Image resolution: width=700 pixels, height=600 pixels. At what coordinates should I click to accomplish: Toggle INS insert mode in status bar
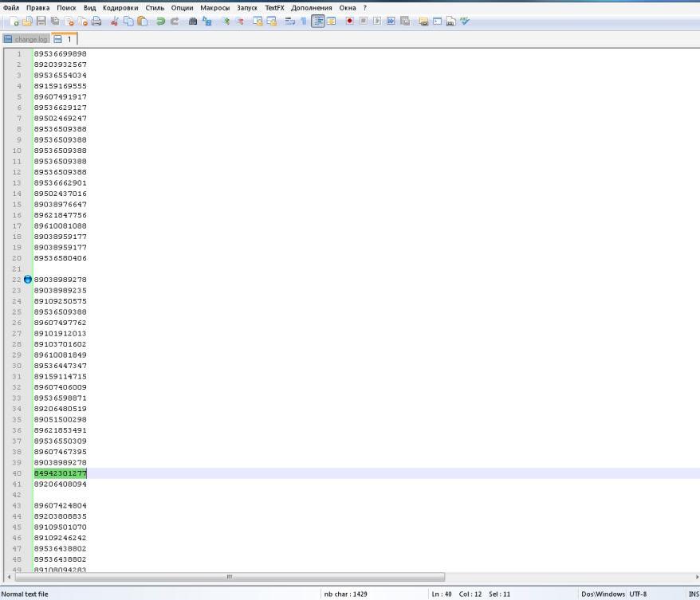point(694,594)
